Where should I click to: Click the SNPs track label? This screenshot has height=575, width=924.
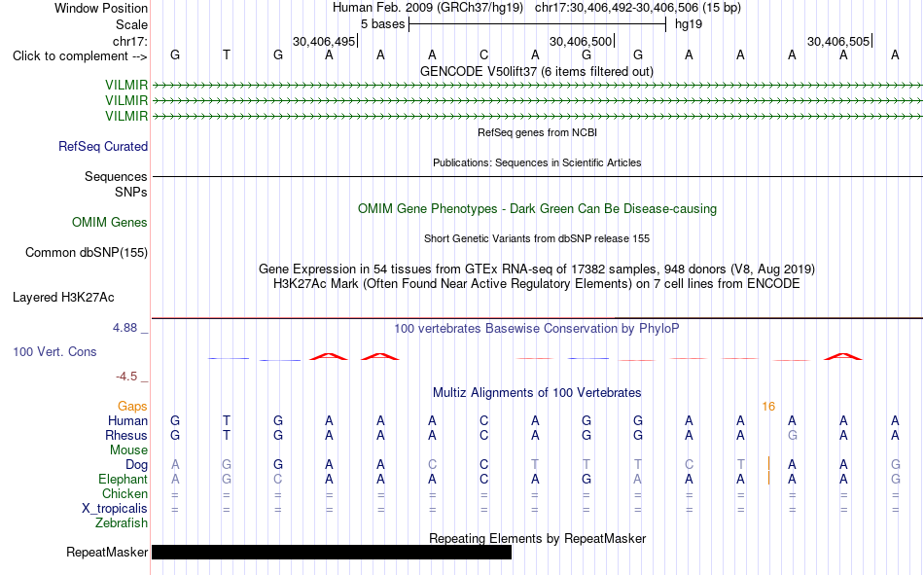[x=131, y=193]
